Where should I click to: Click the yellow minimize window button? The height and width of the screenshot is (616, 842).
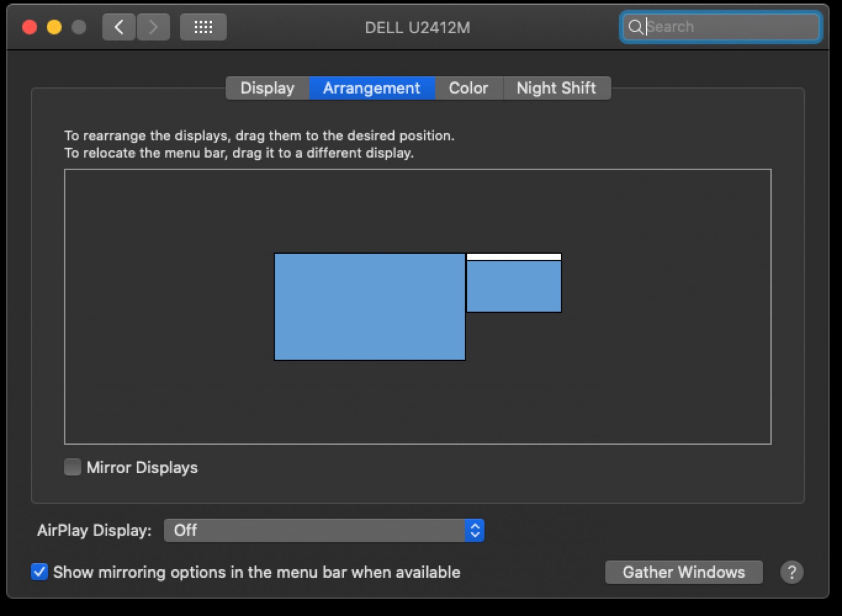(x=54, y=27)
